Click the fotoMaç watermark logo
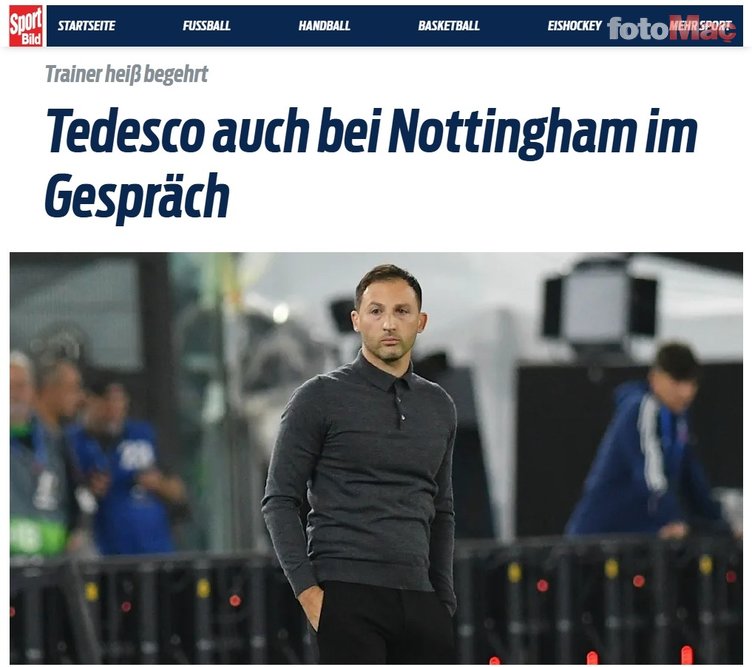The width and height of the screenshot is (752, 667). (671, 29)
